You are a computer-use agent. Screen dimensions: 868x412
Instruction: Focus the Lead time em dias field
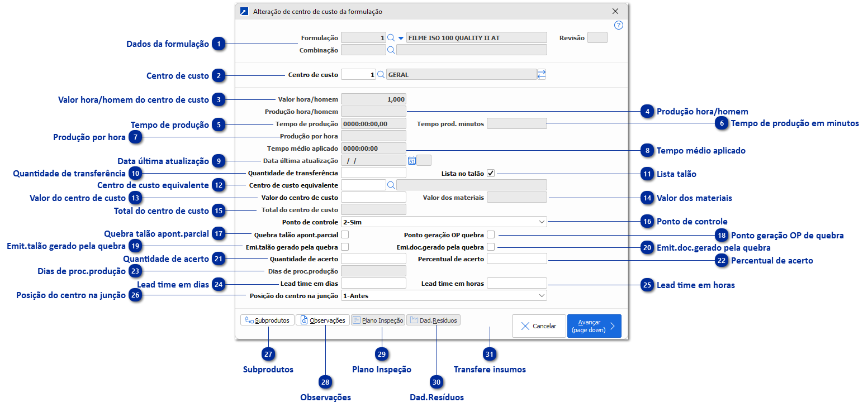(373, 283)
